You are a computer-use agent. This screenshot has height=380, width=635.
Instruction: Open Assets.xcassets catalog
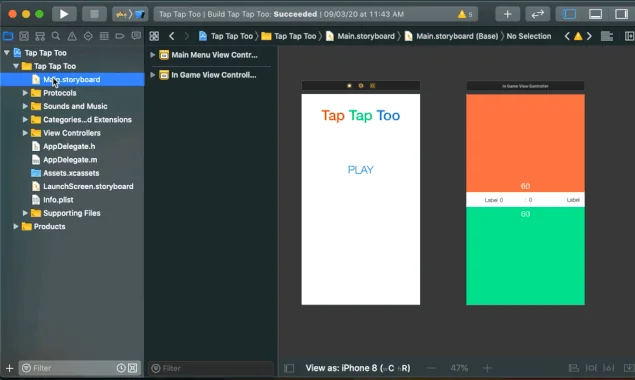[72, 173]
